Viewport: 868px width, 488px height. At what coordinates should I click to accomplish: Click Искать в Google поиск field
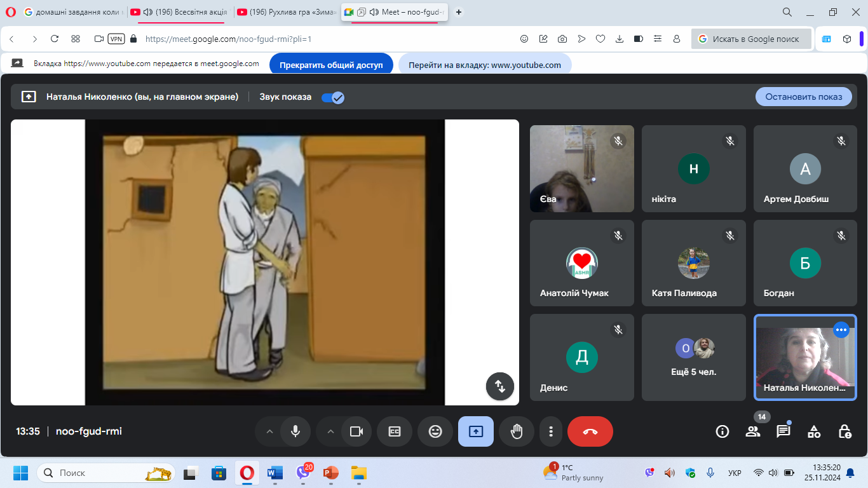pos(752,39)
